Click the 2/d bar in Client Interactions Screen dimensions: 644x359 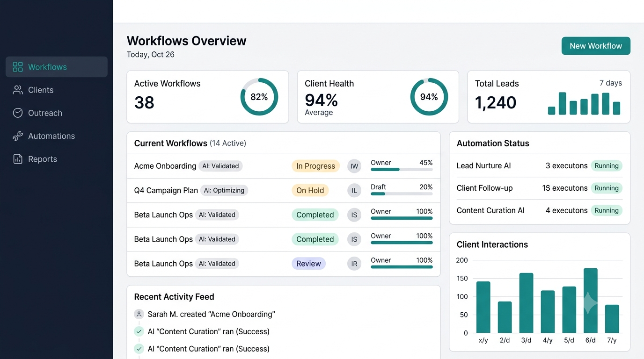coord(505,317)
